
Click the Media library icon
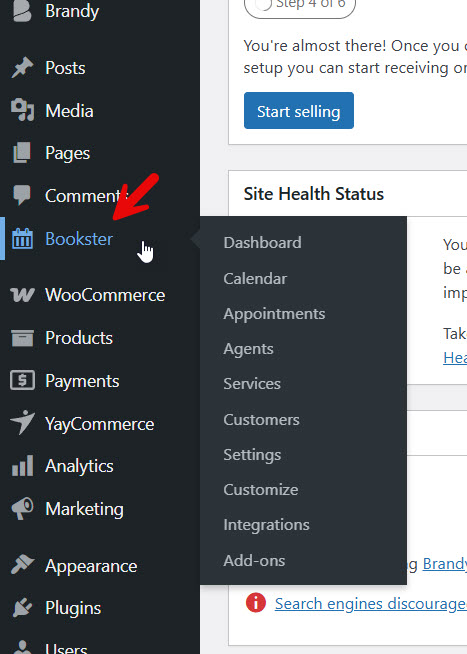click(22, 110)
